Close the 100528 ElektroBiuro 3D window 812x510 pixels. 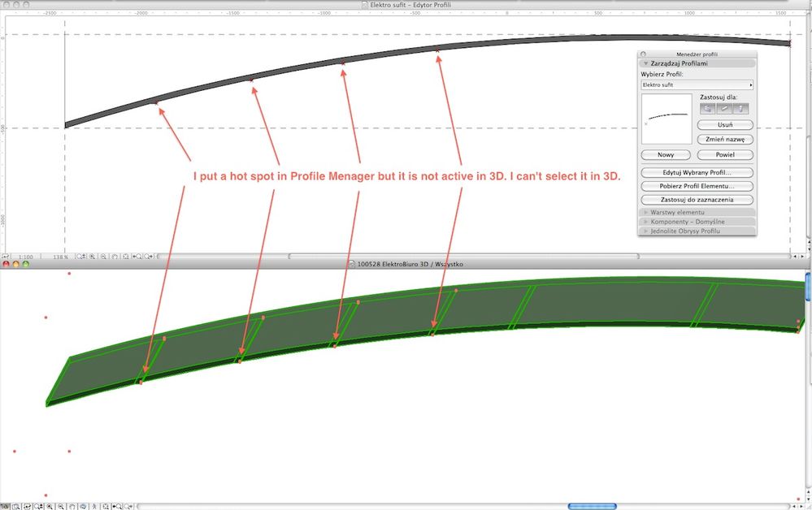point(7,264)
